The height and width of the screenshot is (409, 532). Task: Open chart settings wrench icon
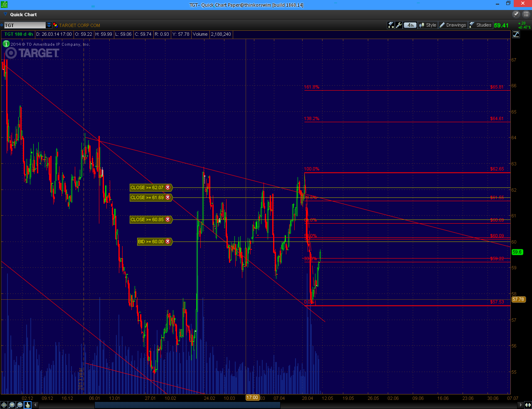pyautogui.click(x=399, y=25)
